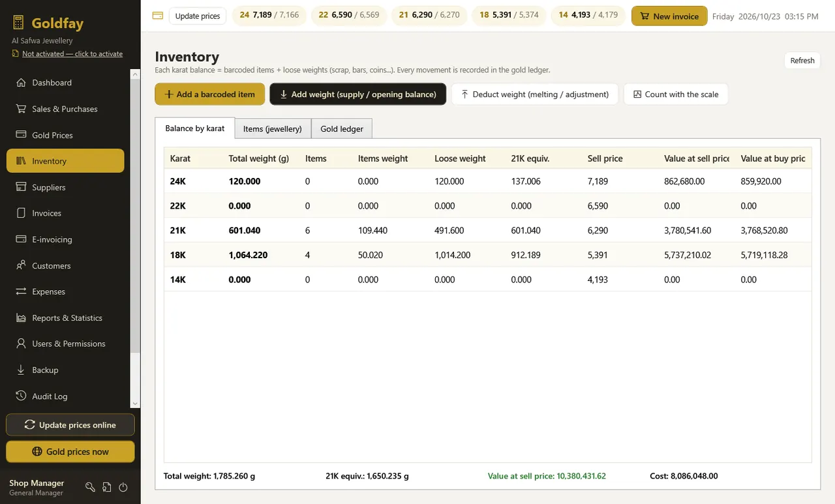Click the Gold prices now button
Viewport: 835px width, 504px height.
point(70,452)
